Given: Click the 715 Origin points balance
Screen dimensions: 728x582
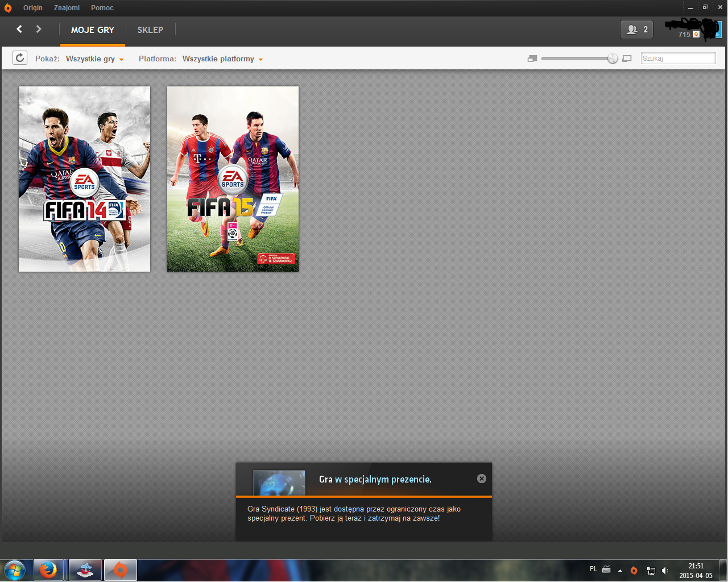Looking at the screenshot, I should click(x=689, y=35).
